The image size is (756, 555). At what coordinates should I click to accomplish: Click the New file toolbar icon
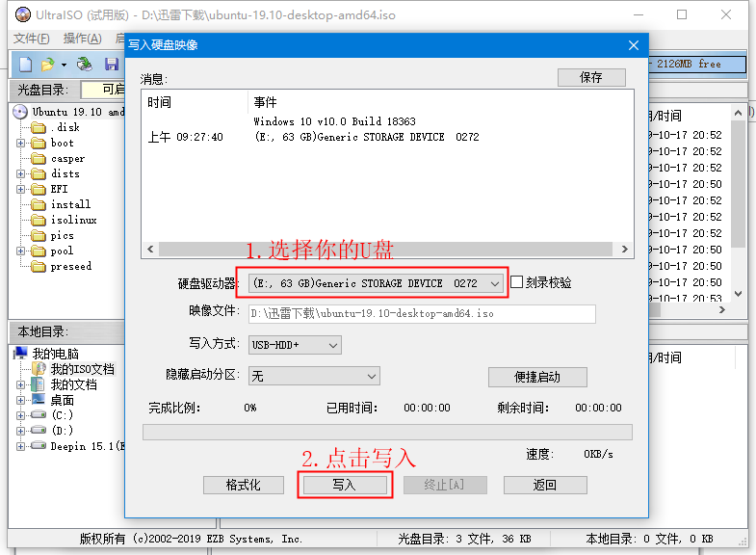[26, 65]
